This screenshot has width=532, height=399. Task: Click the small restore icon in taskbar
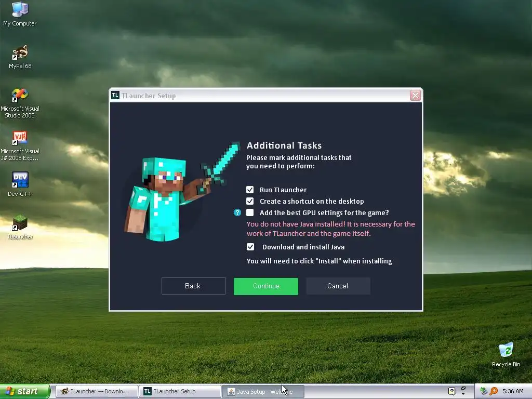pyautogui.click(x=463, y=389)
